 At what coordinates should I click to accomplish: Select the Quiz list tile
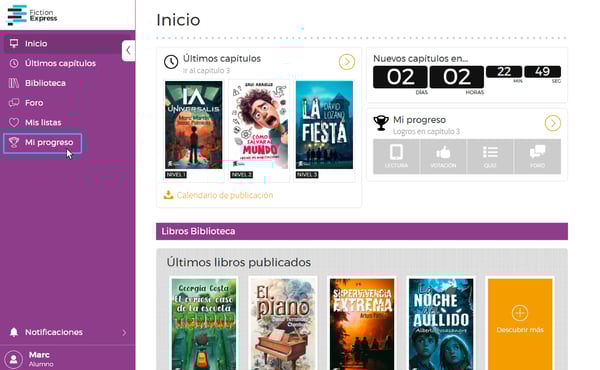click(490, 156)
